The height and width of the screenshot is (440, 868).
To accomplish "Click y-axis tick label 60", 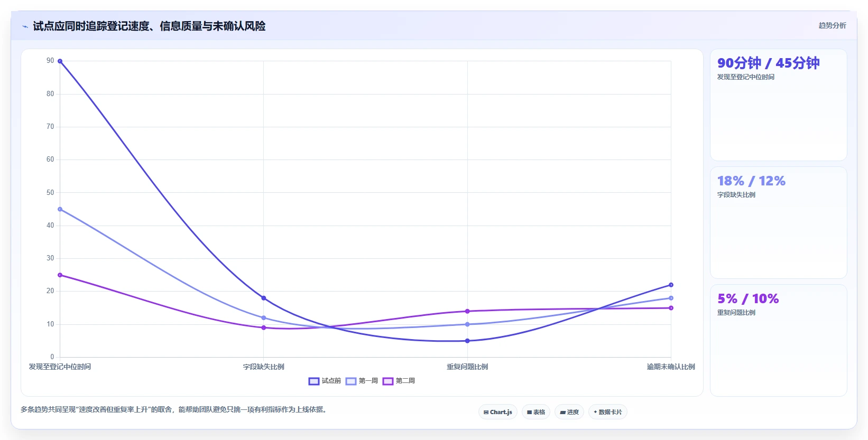I will [50, 159].
